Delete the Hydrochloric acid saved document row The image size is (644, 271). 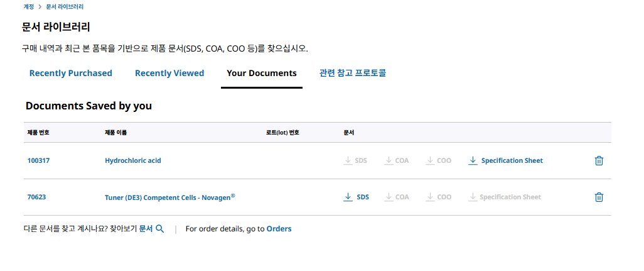pyautogui.click(x=599, y=161)
